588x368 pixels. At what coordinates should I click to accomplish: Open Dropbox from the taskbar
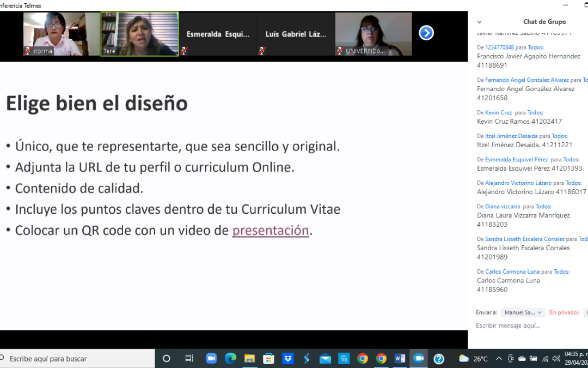(x=287, y=359)
